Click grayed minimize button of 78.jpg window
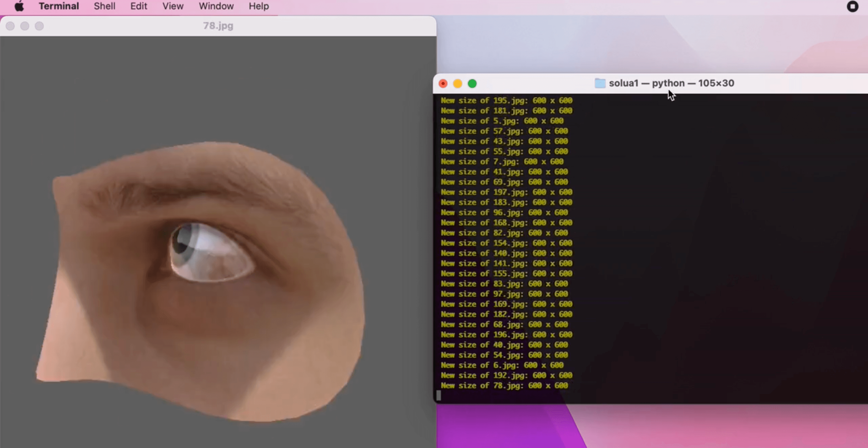Image resolution: width=868 pixels, height=448 pixels. 25,26
